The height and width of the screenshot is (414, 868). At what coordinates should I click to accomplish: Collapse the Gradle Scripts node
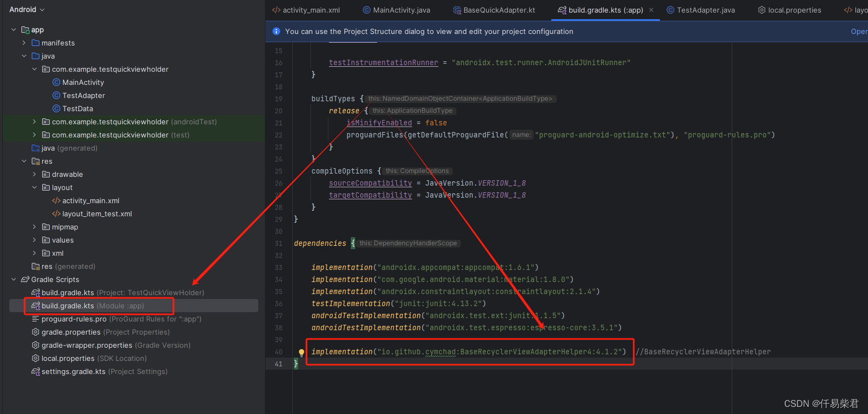14,279
